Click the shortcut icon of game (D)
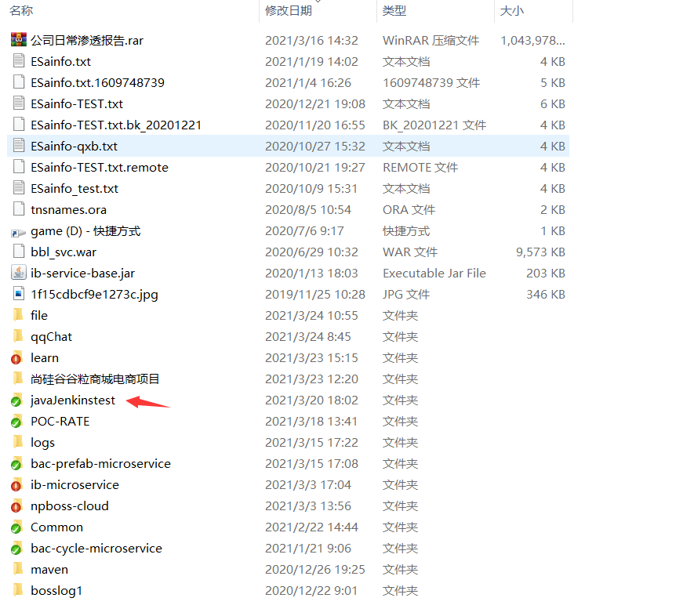694x616 pixels. pyautogui.click(x=18, y=232)
